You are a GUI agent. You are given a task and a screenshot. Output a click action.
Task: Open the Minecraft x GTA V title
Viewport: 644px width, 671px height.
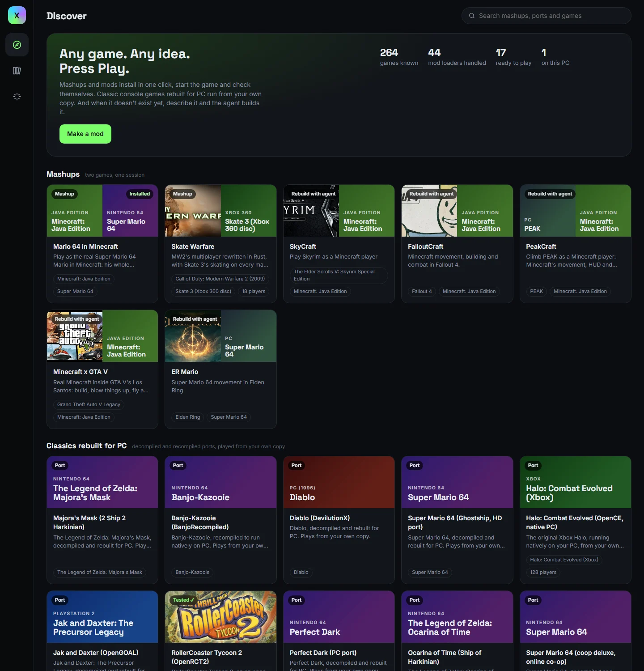pos(80,372)
